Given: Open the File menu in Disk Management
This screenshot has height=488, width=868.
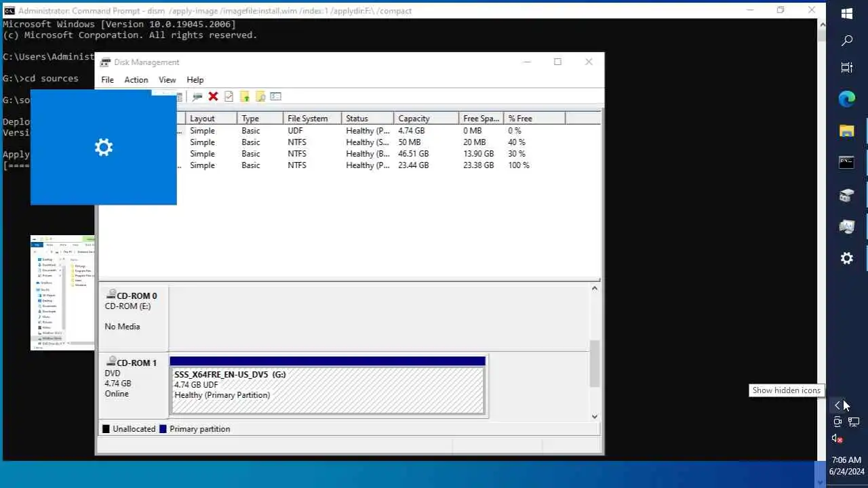Looking at the screenshot, I should [x=108, y=80].
